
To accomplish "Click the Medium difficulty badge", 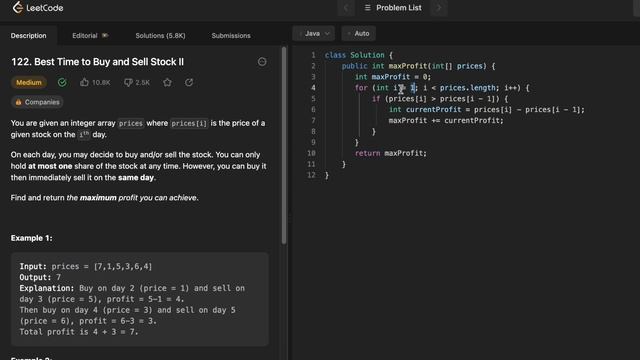I will [29, 82].
